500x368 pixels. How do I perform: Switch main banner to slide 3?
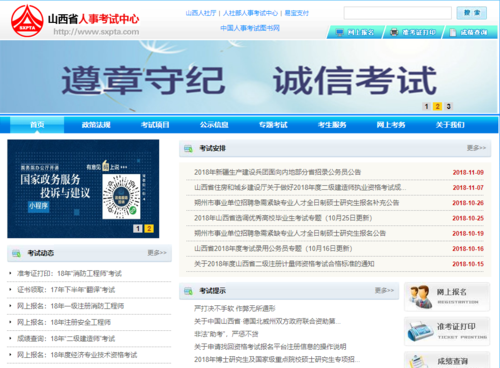448,106
